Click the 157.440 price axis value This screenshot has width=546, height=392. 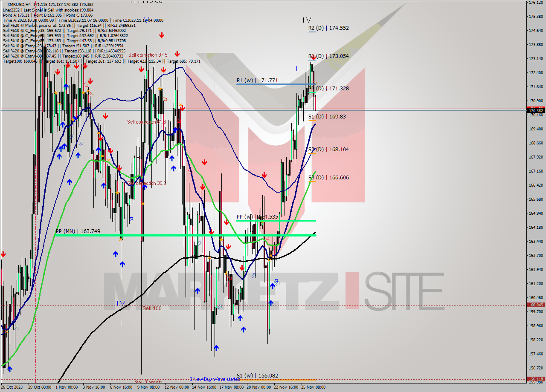point(535,354)
